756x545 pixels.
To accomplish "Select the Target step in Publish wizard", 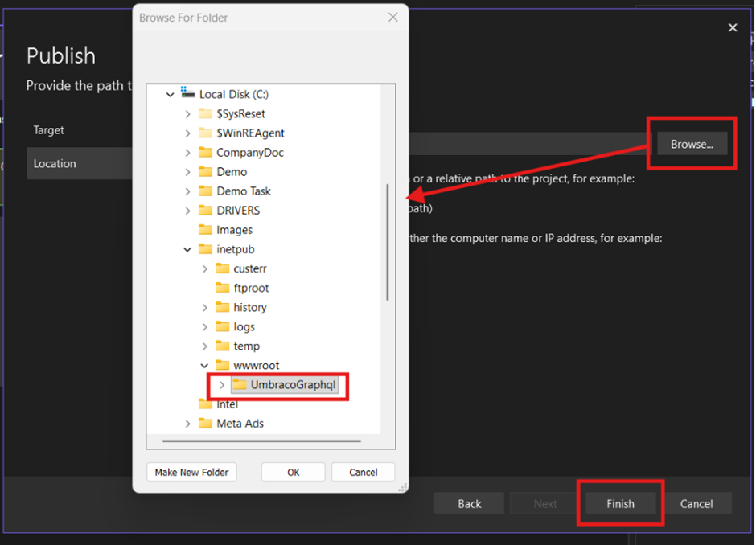I will tap(49, 130).
